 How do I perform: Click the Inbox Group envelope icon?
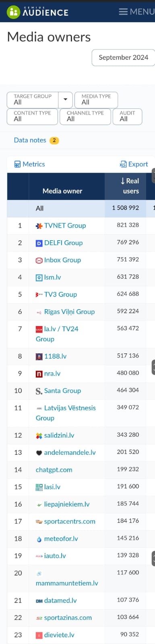click(x=39, y=260)
